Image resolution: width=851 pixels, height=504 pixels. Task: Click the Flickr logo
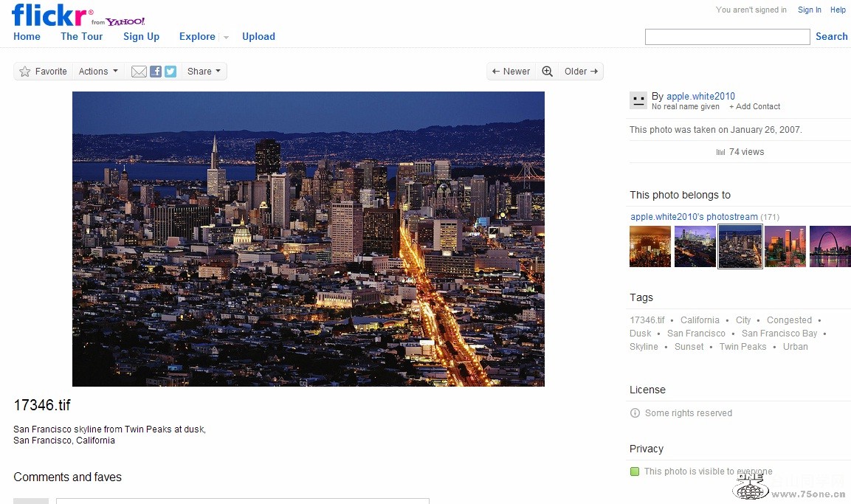pos(52,15)
